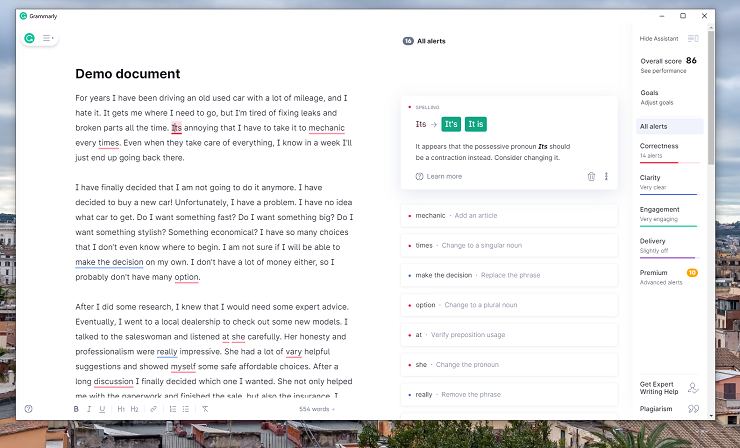Toggle italic formatting in bottom toolbar
The width and height of the screenshot is (740, 448).
tap(89, 409)
